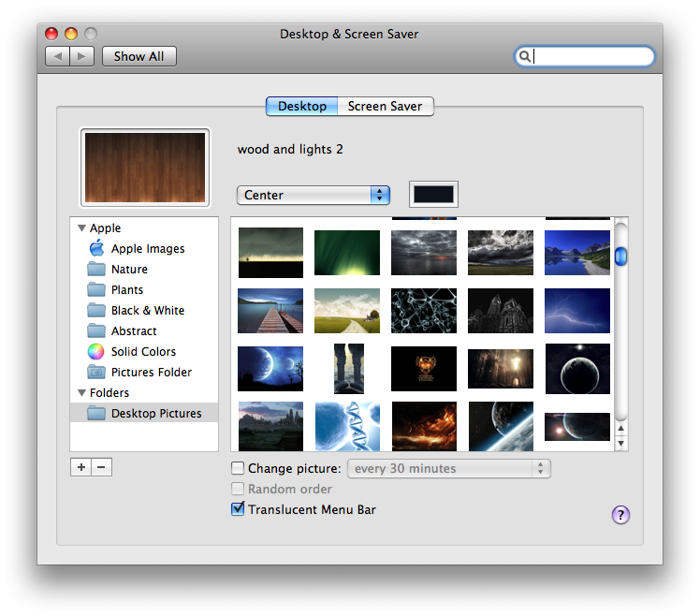Select the Pictures Folder camera icon
Viewport: 700px width, 616px height.
click(96, 372)
